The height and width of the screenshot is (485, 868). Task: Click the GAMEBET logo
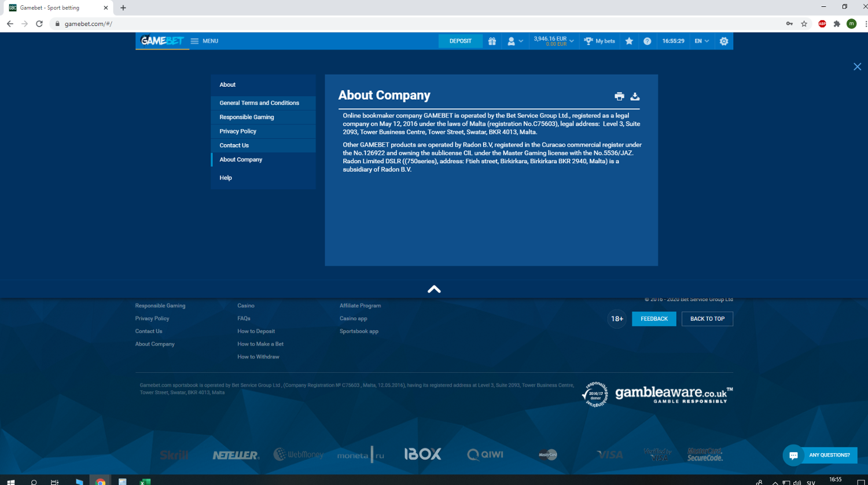(162, 41)
